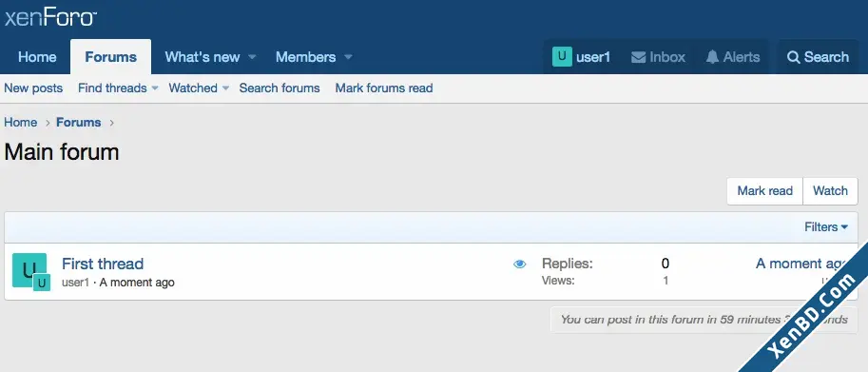
Task: Click the XenForo logo
Action: coord(50,18)
